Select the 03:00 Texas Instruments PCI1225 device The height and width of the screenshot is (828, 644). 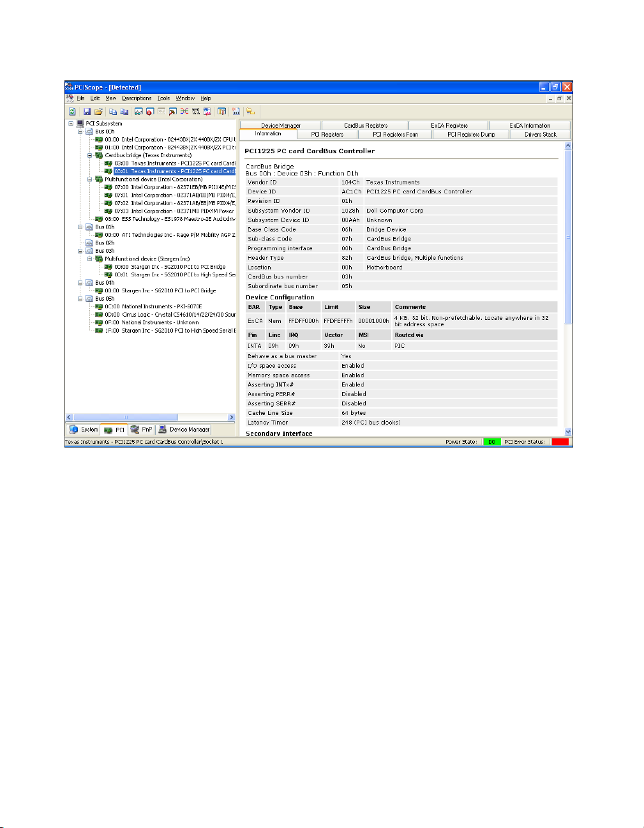[175, 163]
